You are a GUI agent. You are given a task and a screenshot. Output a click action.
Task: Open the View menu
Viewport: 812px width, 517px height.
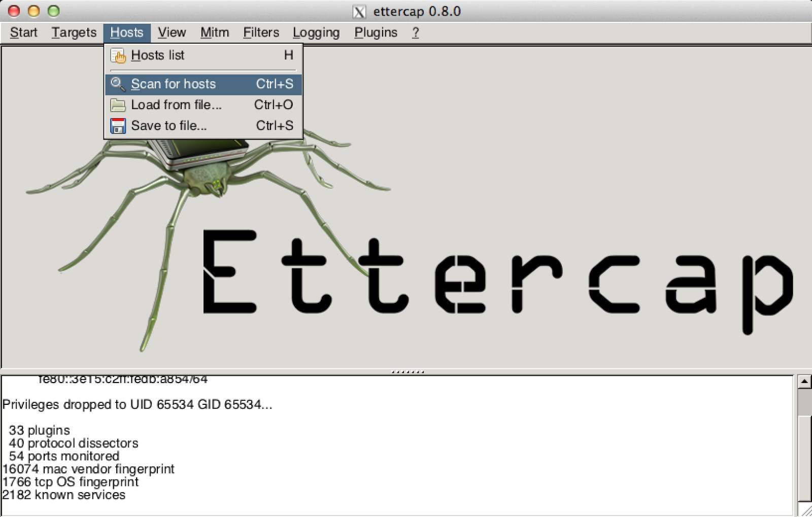pos(172,32)
